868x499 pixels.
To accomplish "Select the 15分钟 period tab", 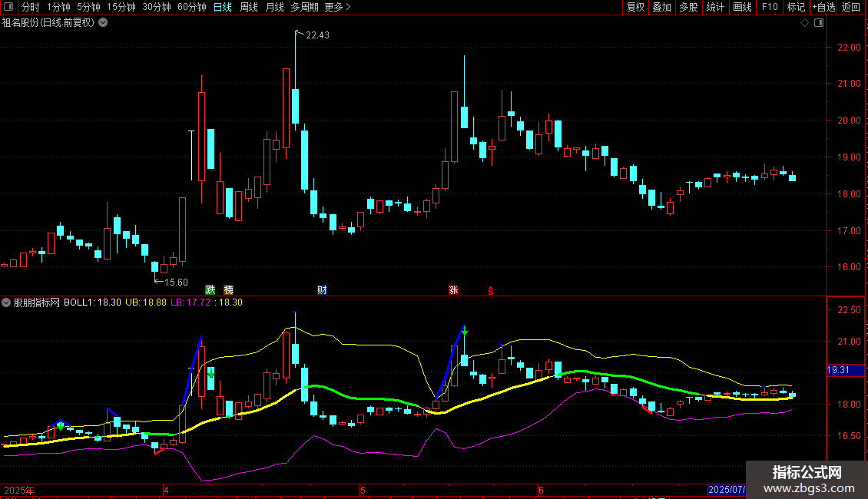I will pos(121,7).
